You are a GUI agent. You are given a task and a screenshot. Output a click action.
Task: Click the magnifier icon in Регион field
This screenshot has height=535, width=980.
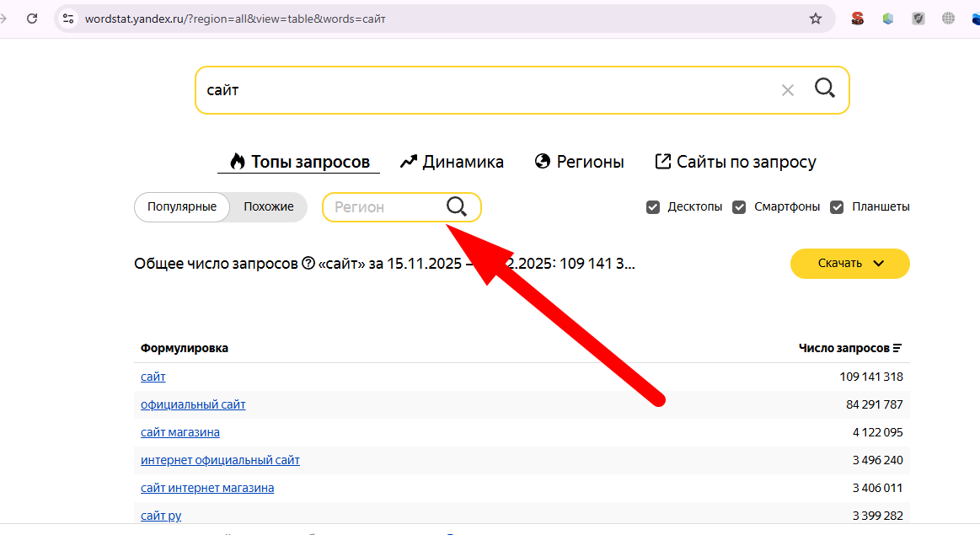tap(457, 207)
